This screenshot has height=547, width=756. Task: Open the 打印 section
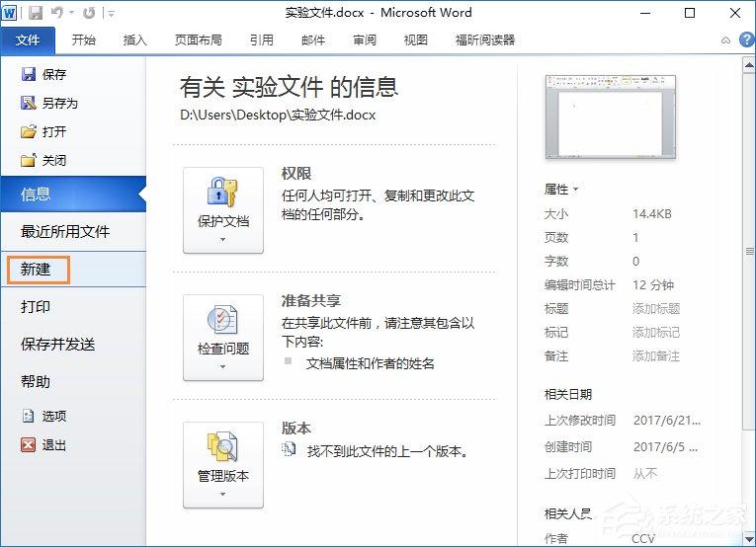[73, 307]
